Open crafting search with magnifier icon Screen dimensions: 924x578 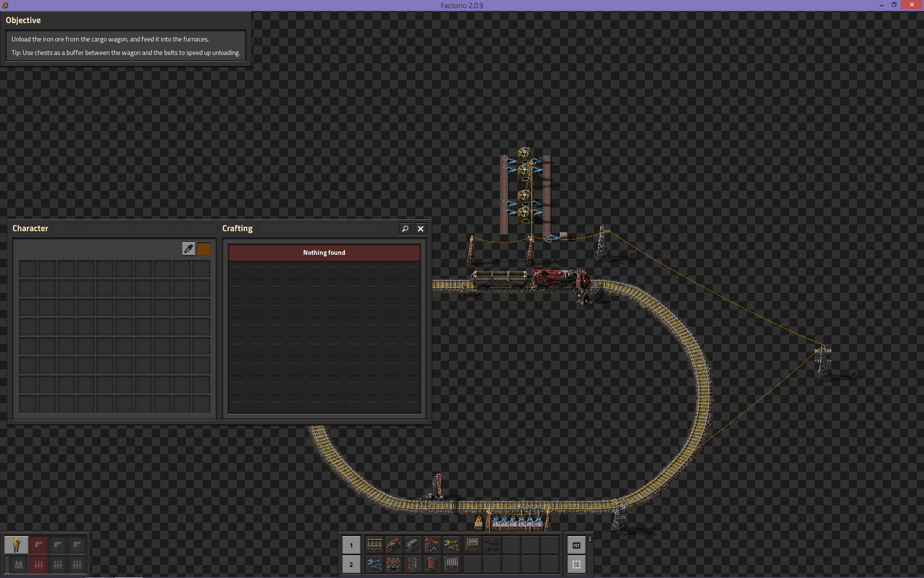(405, 228)
